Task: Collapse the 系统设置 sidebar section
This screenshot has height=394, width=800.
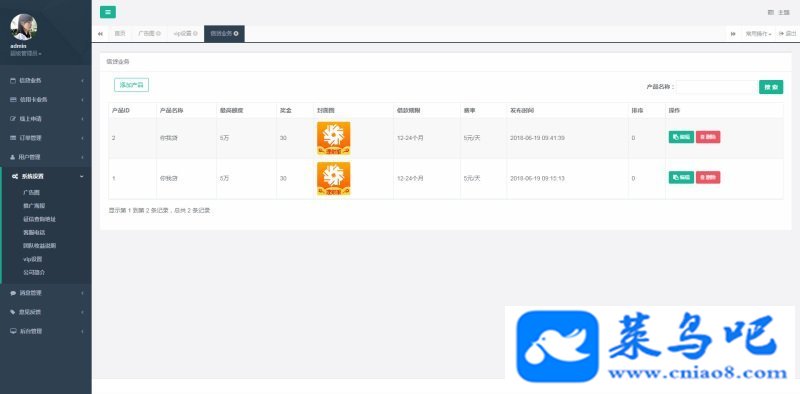Action: 46,177
